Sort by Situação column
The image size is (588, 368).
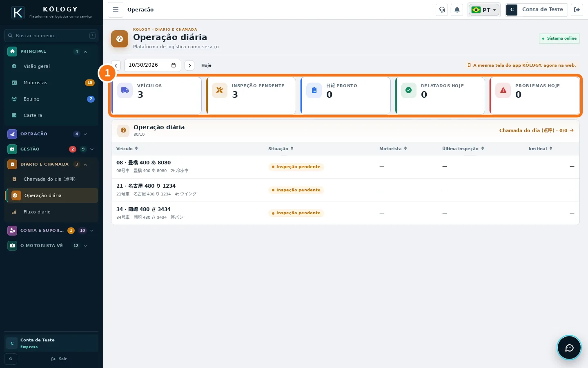coord(281,149)
